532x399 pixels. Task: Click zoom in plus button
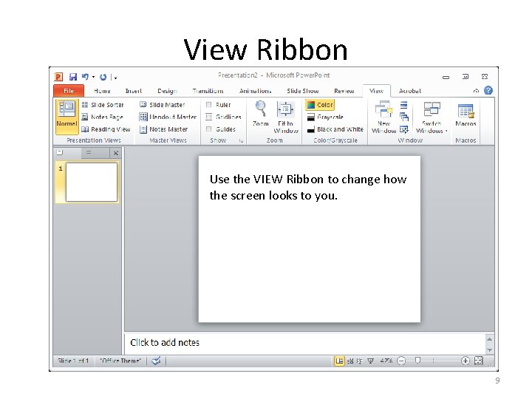tap(465, 361)
